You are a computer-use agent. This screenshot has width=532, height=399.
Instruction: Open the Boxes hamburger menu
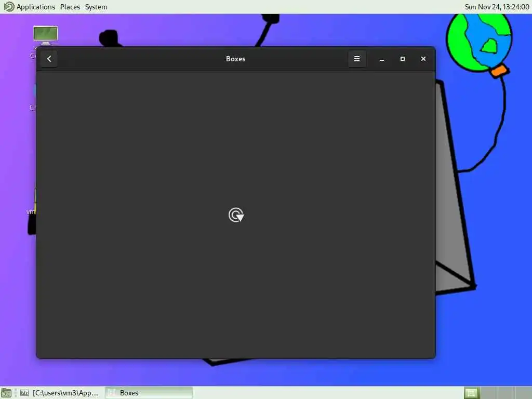coord(356,59)
